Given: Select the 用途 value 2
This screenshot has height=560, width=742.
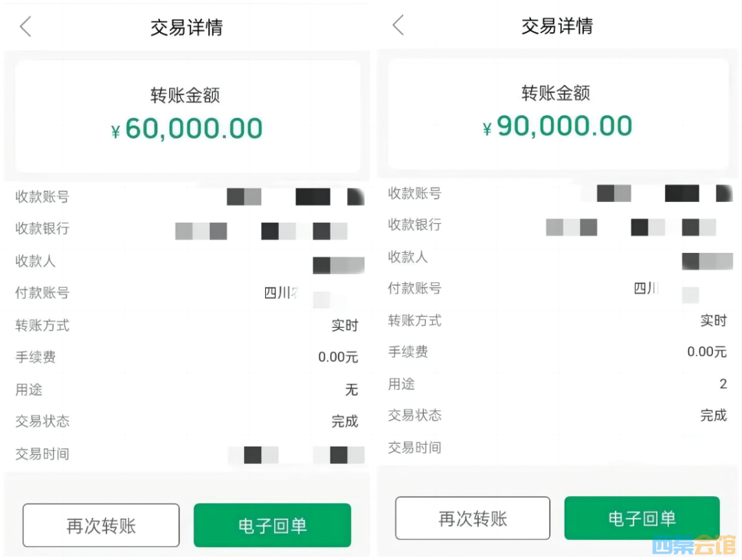Looking at the screenshot, I should tap(723, 384).
